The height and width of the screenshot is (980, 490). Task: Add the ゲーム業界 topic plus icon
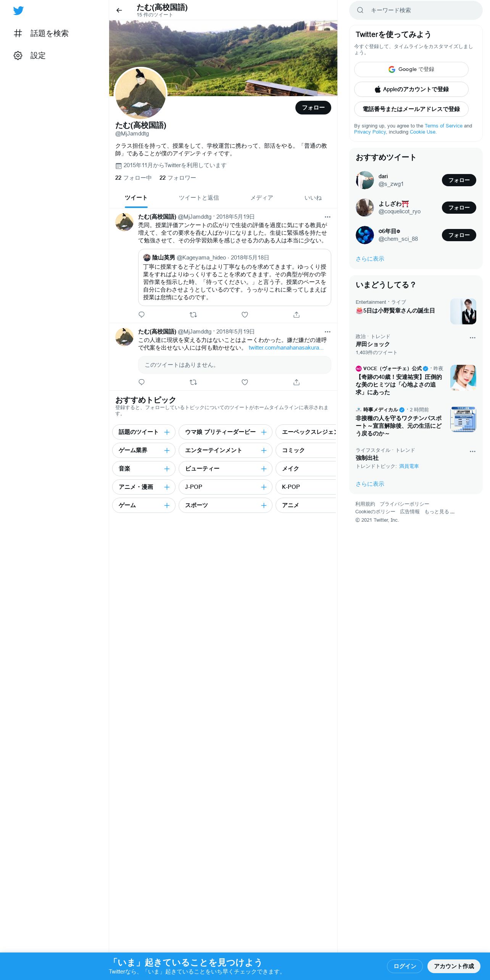[167, 450]
